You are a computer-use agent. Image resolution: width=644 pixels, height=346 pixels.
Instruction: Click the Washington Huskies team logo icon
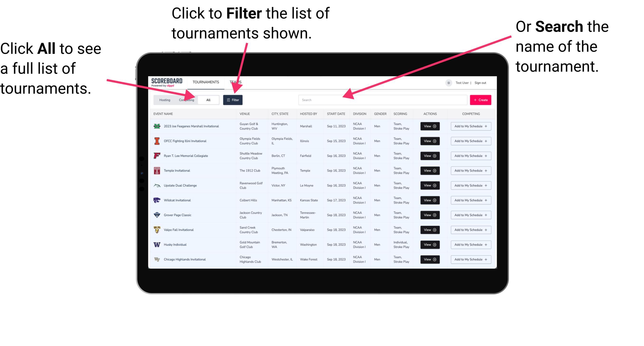[156, 245]
